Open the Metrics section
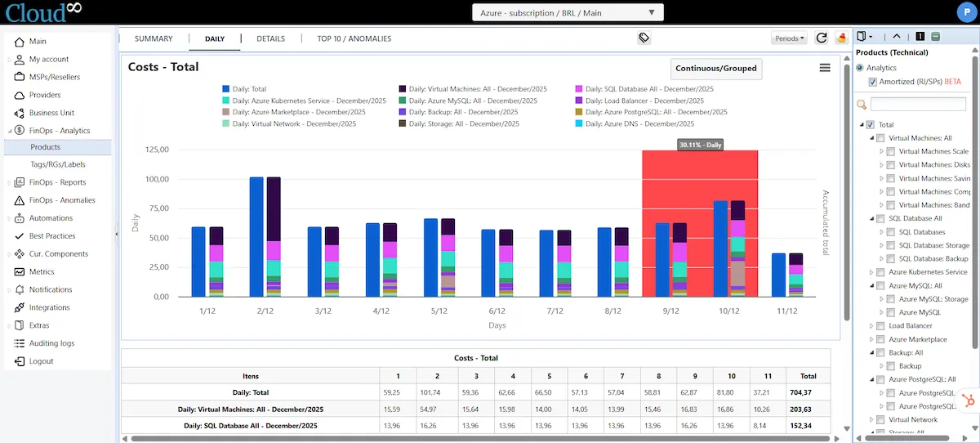The width and height of the screenshot is (980, 443). [x=42, y=272]
